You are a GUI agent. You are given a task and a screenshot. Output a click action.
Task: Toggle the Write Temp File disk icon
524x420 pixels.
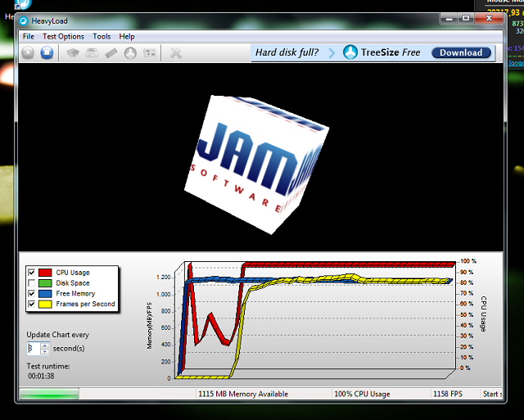[92, 52]
